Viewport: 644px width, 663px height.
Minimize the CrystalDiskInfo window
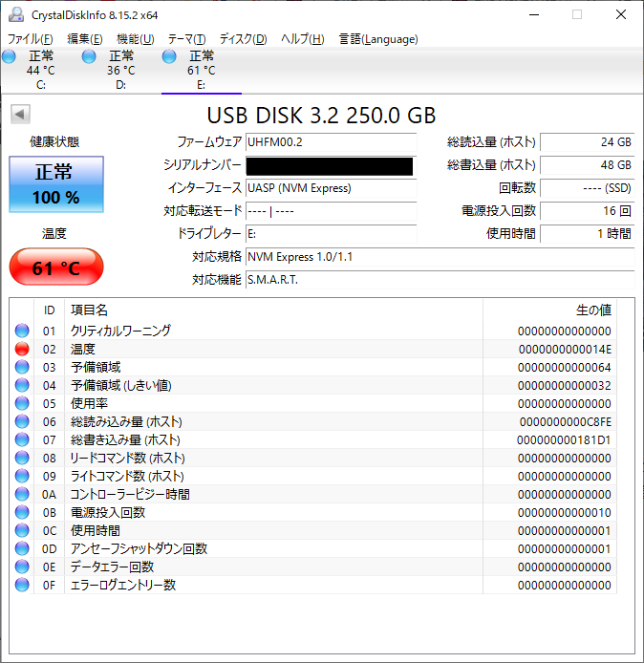coord(534,14)
